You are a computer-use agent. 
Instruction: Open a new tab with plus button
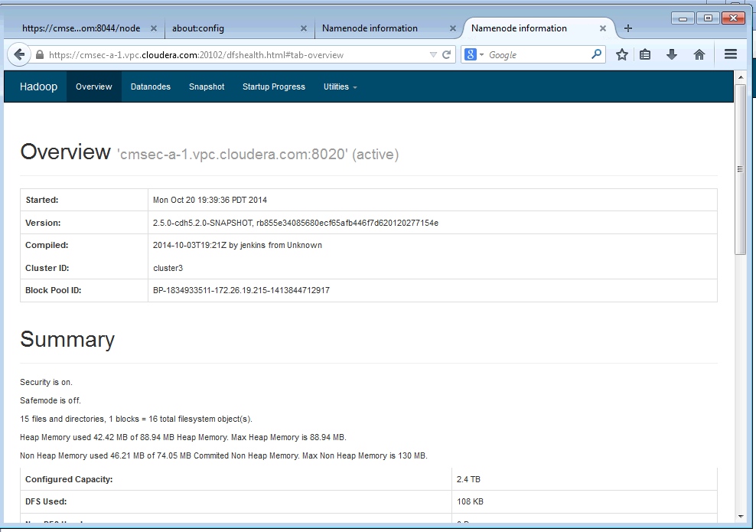click(627, 28)
